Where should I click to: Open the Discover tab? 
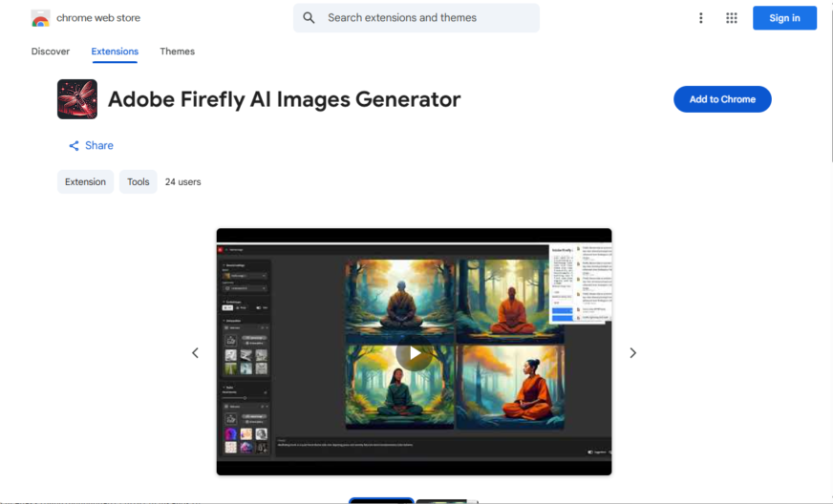click(51, 52)
